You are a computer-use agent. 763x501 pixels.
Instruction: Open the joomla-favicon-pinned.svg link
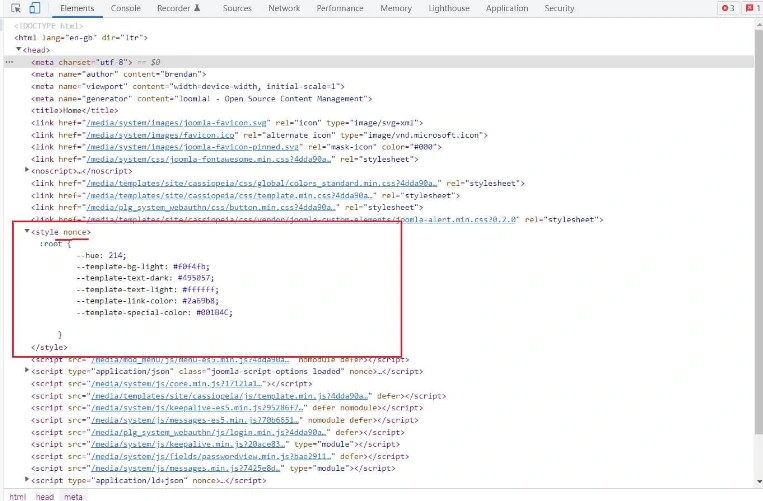(195, 147)
